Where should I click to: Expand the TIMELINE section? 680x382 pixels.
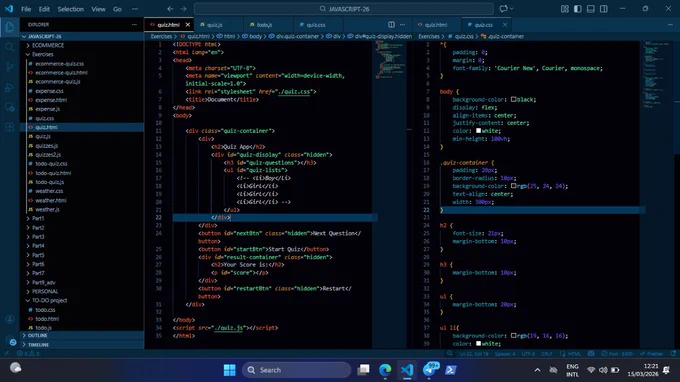coord(82,345)
